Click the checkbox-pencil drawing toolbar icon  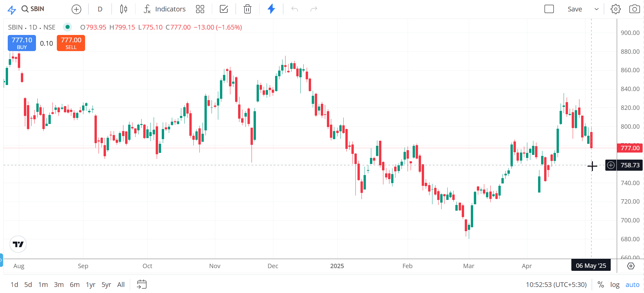[224, 9]
